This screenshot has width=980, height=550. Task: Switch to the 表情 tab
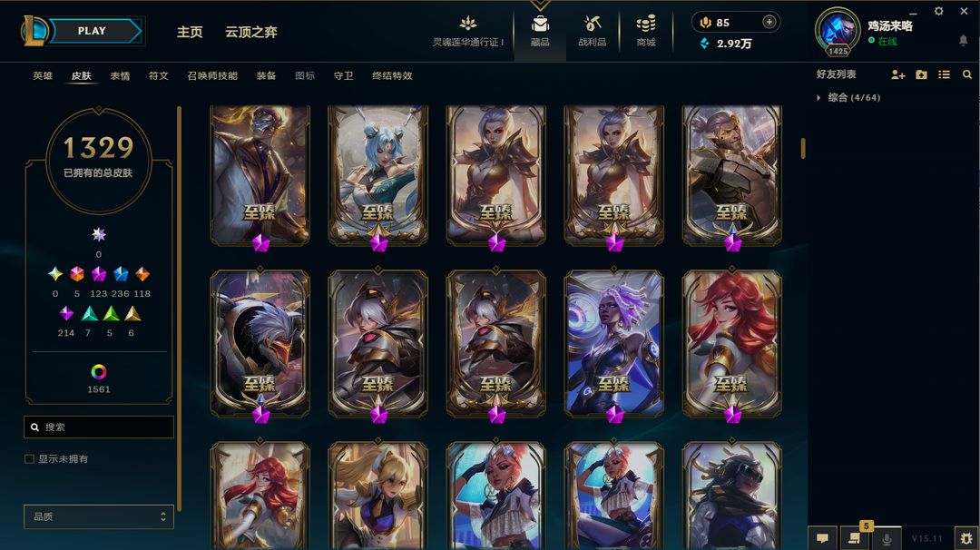120,75
